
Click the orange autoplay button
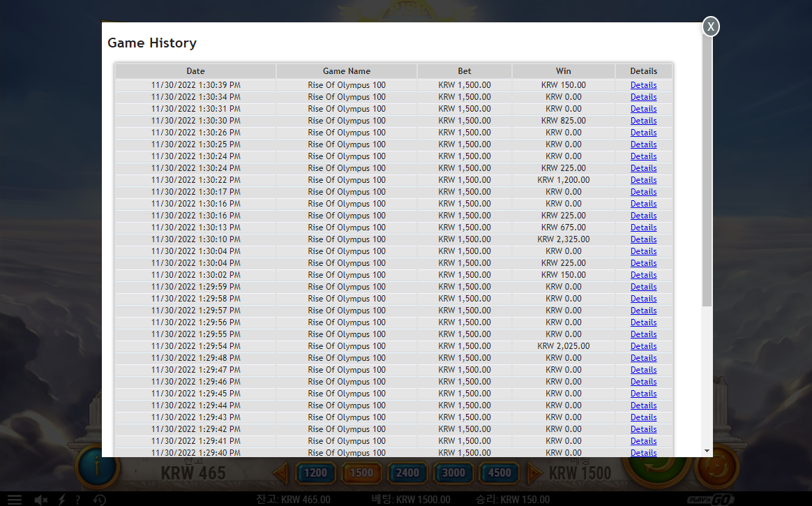click(x=717, y=468)
